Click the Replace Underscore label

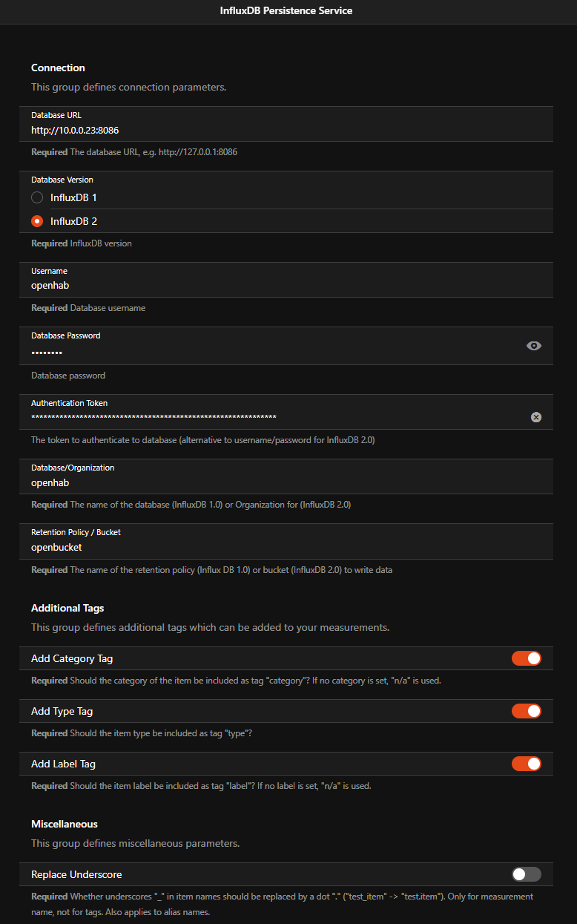76,874
